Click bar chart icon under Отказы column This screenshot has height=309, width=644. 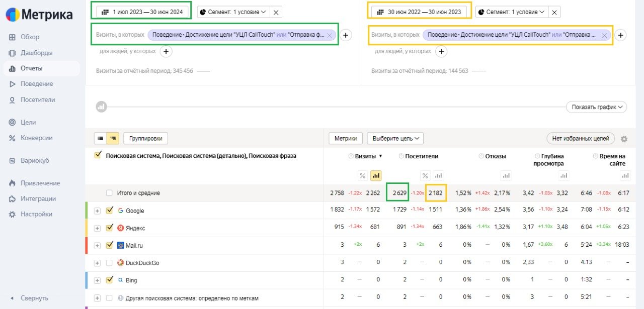click(x=506, y=175)
